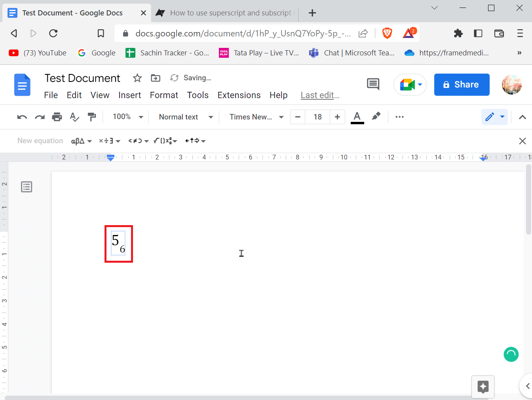The width and height of the screenshot is (532, 400).
Task: Click the Undo arrow icon
Action: pyautogui.click(x=22, y=117)
